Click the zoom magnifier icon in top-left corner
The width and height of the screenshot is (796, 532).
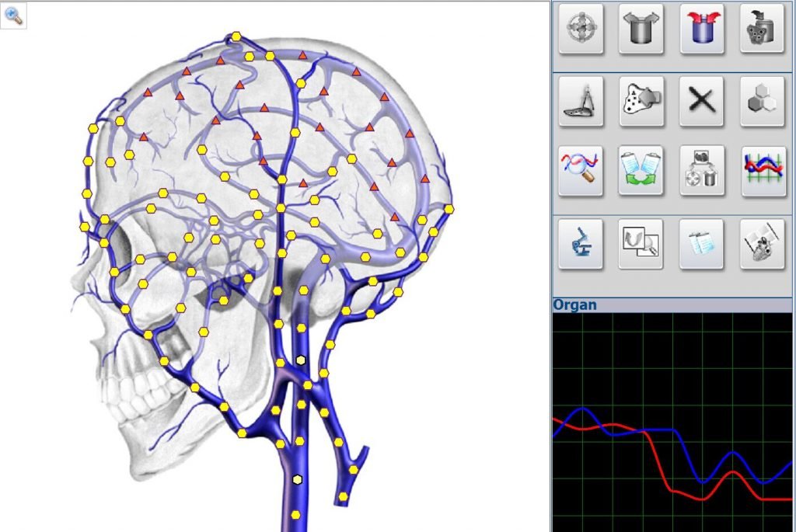point(13,16)
